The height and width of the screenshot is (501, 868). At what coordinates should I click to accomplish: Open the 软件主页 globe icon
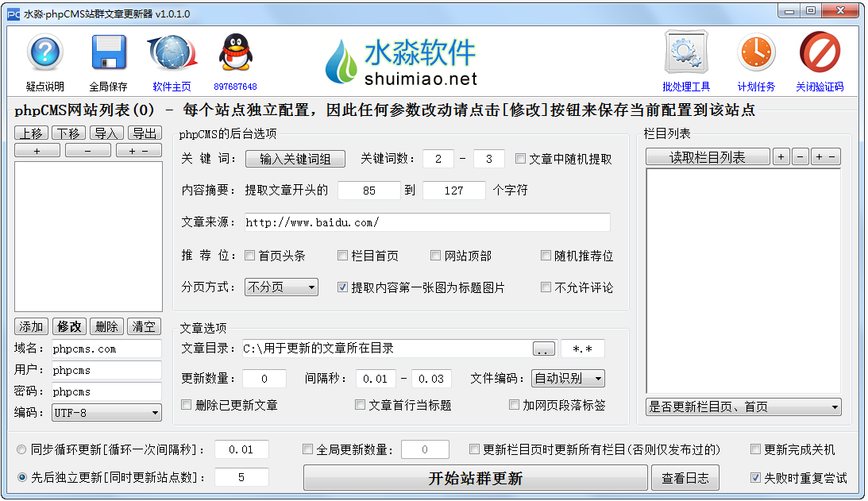pyautogui.click(x=172, y=52)
